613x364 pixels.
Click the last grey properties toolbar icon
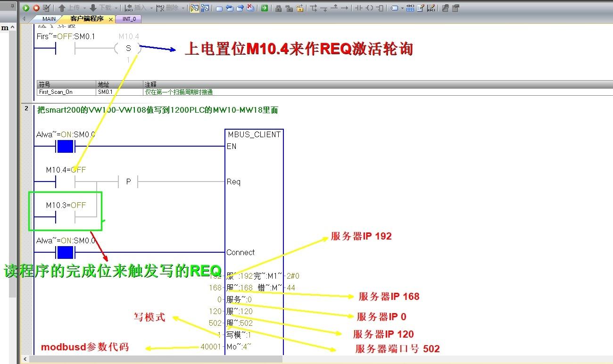coord(456,8)
